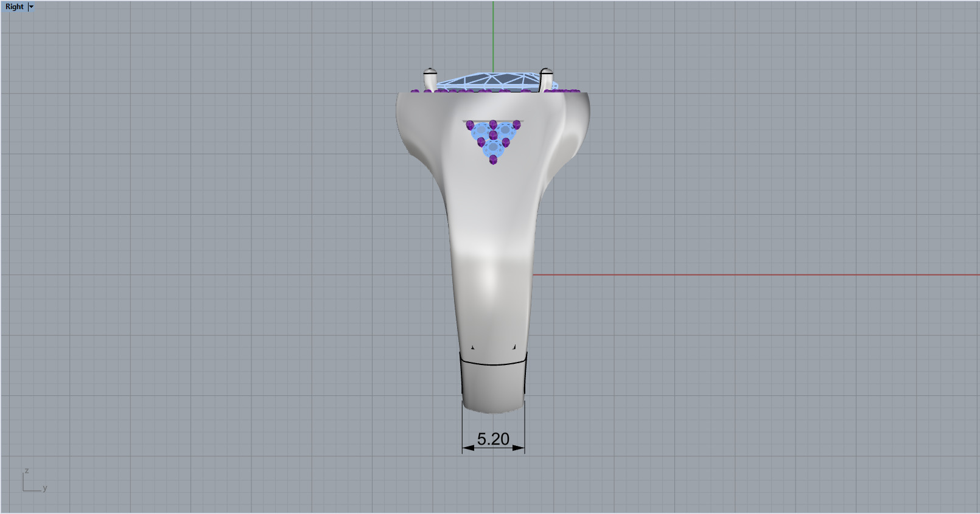Viewport: 980px width, 514px height.
Task: Click the right dimension arrowhead
Action: pyautogui.click(x=519, y=448)
